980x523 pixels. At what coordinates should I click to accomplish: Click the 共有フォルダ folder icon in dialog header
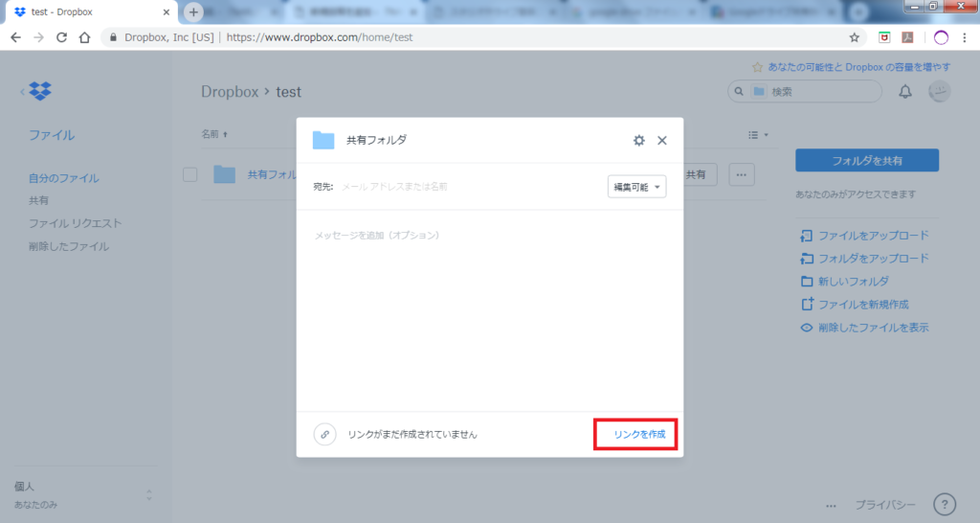click(x=323, y=140)
